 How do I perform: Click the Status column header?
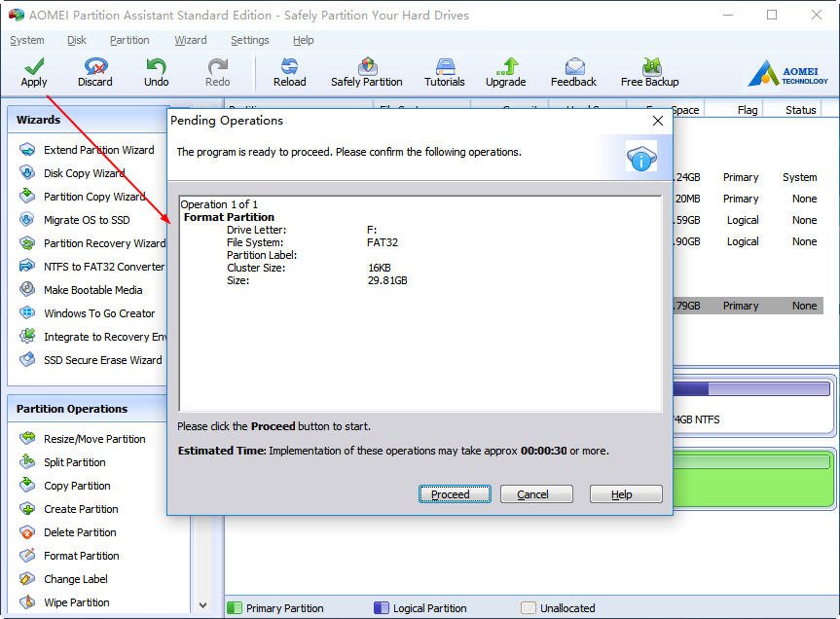point(800,110)
